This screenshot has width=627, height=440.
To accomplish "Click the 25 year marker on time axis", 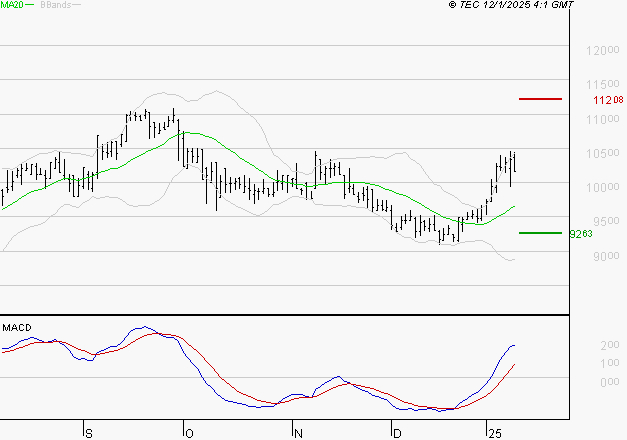I will (495, 434).
